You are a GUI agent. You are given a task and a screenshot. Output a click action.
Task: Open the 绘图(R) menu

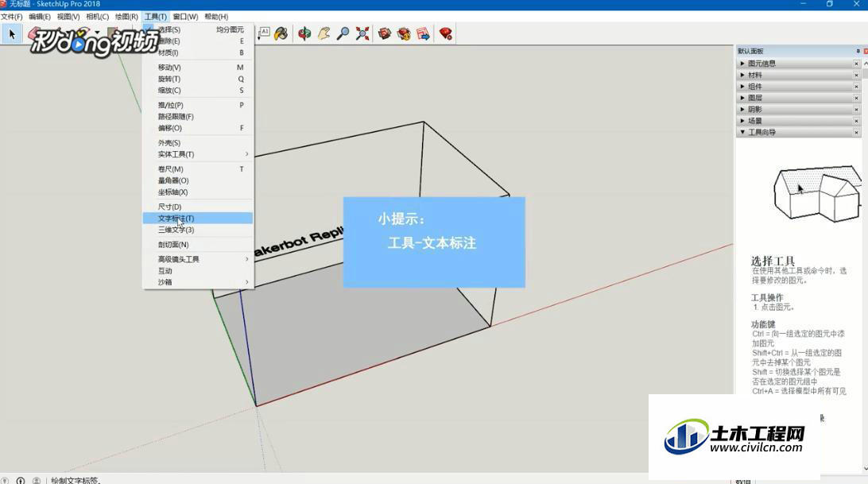(126, 17)
